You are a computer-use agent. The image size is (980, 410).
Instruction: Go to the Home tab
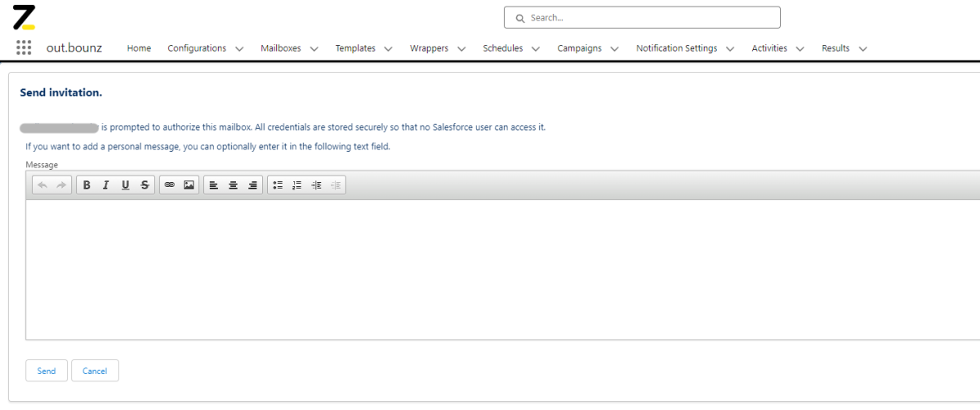tap(139, 48)
